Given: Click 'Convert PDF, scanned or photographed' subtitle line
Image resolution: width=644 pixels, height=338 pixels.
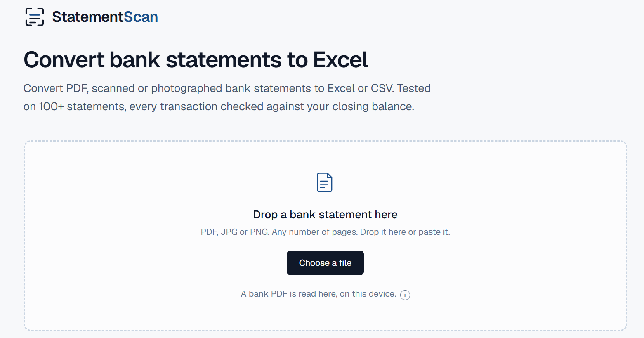Looking at the screenshot, I should [x=123, y=88].
